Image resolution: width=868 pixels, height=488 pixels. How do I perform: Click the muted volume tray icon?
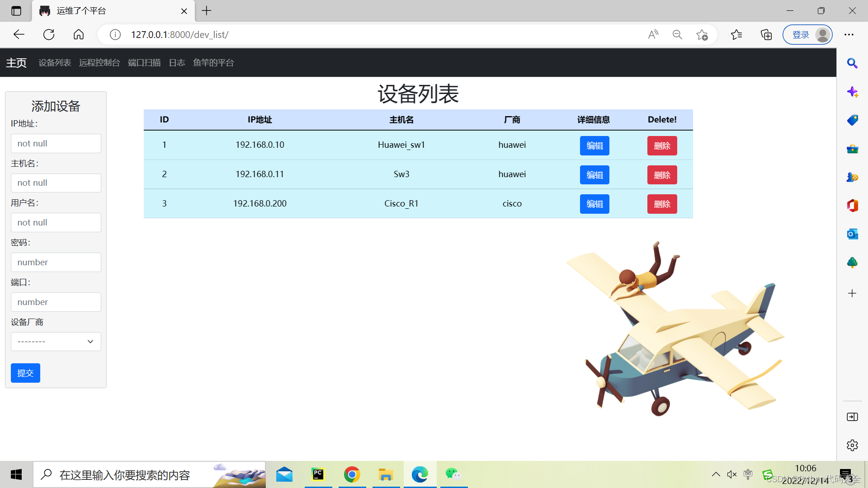click(x=732, y=474)
